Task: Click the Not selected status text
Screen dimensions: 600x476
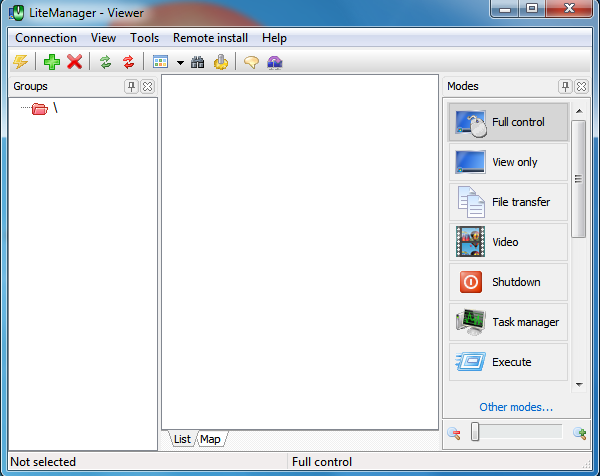Action: click(43, 462)
